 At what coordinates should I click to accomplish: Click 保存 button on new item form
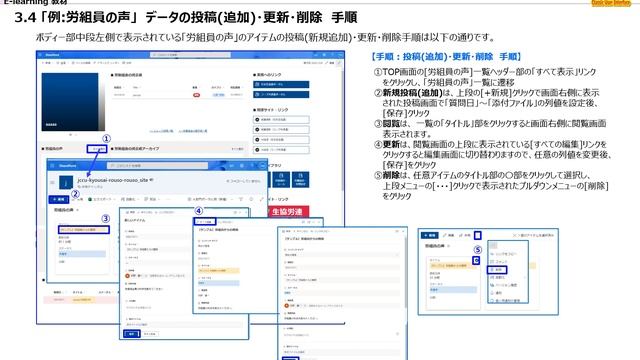[x=131, y=334]
